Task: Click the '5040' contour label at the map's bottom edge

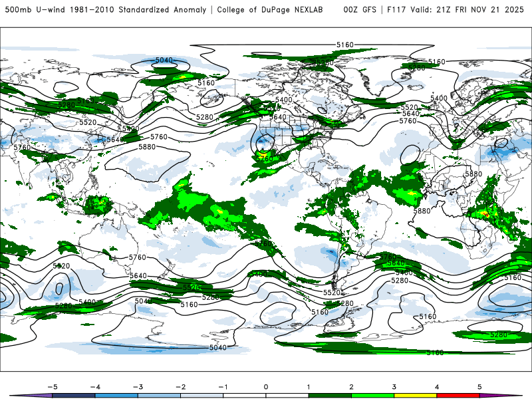Action: coord(218,348)
